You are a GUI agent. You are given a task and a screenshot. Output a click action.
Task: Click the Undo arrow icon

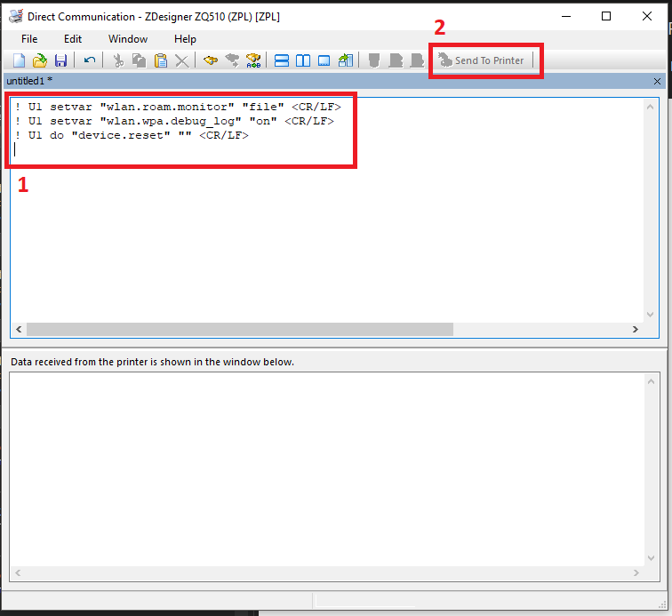(89, 60)
